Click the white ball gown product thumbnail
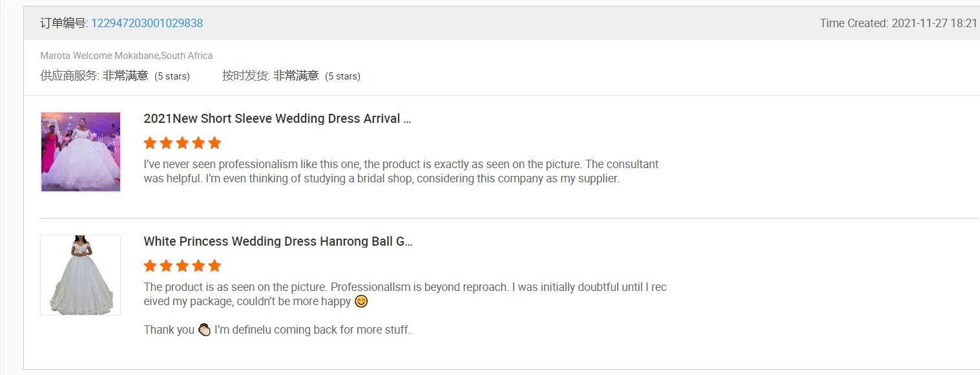 pyautogui.click(x=81, y=275)
